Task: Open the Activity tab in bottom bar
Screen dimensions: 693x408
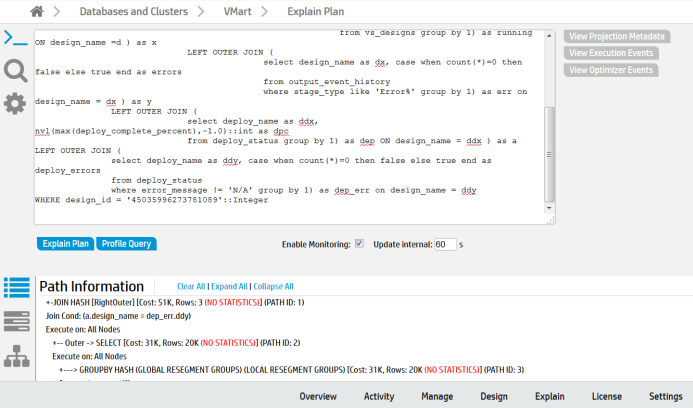Action: pyautogui.click(x=379, y=396)
